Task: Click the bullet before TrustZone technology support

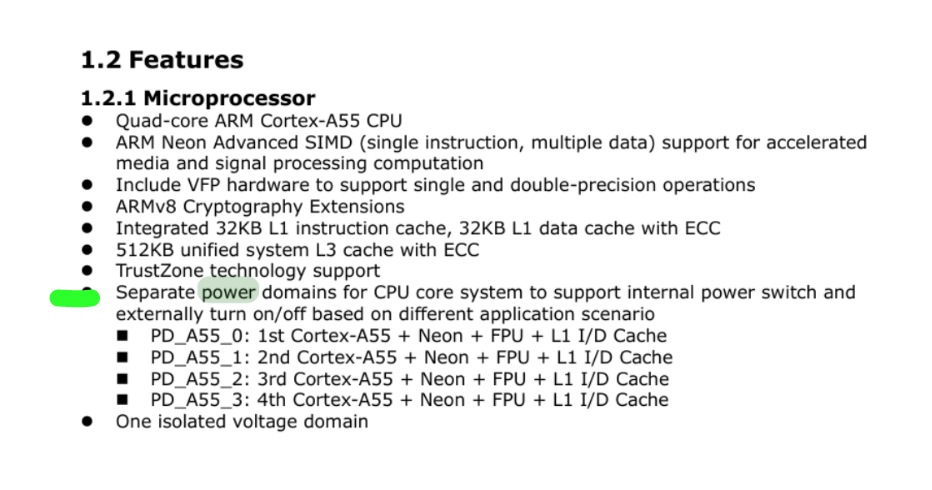Action: point(87,271)
